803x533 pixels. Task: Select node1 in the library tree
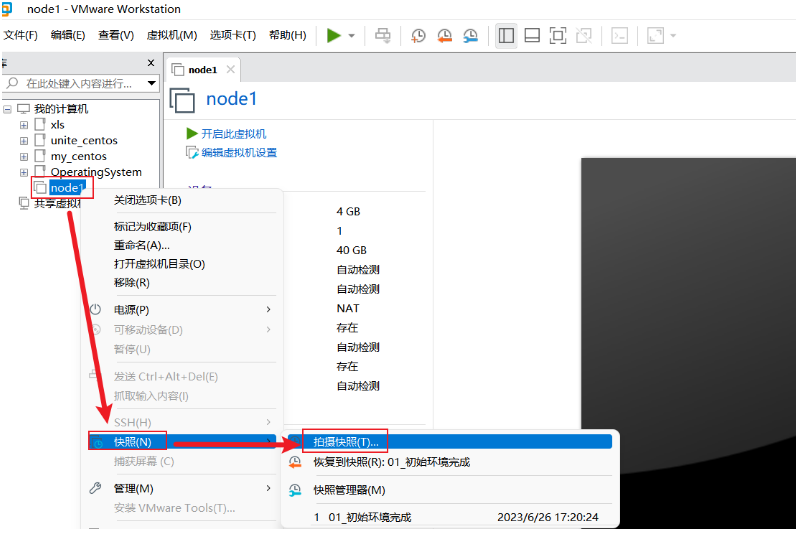(x=66, y=188)
